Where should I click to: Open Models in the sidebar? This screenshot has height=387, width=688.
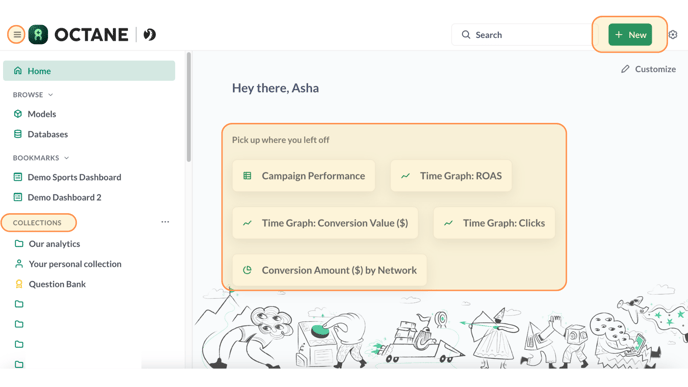(89, 114)
